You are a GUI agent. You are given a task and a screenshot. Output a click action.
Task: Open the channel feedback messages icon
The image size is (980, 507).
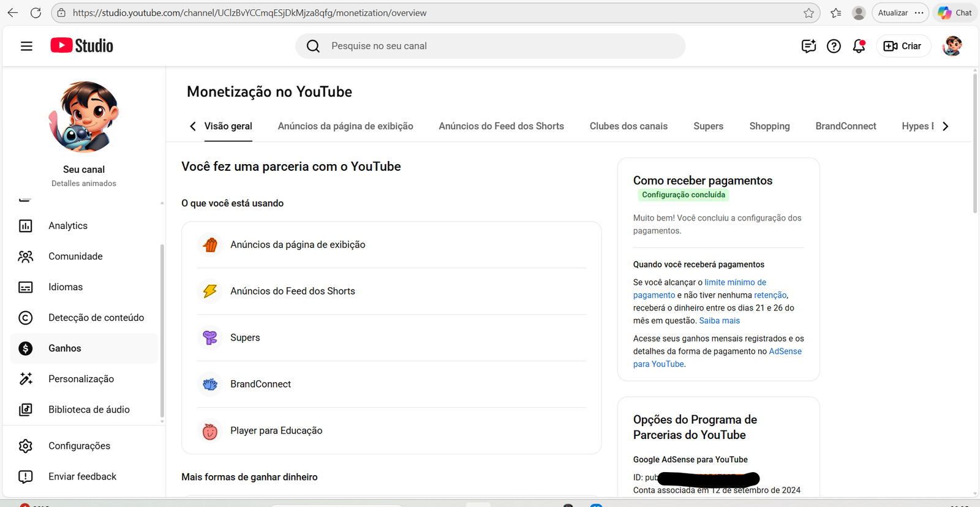(809, 46)
